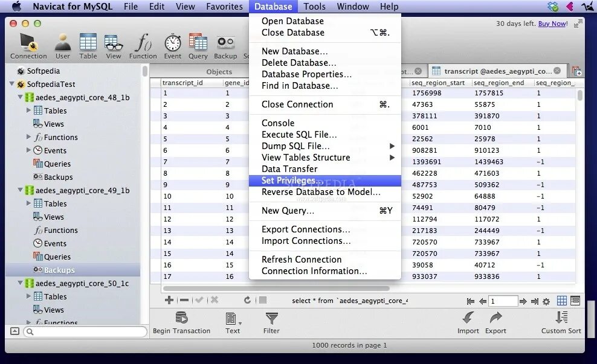Select Views under aedes_aegypti_core_50_1c
597x364 pixels.
coord(54,310)
